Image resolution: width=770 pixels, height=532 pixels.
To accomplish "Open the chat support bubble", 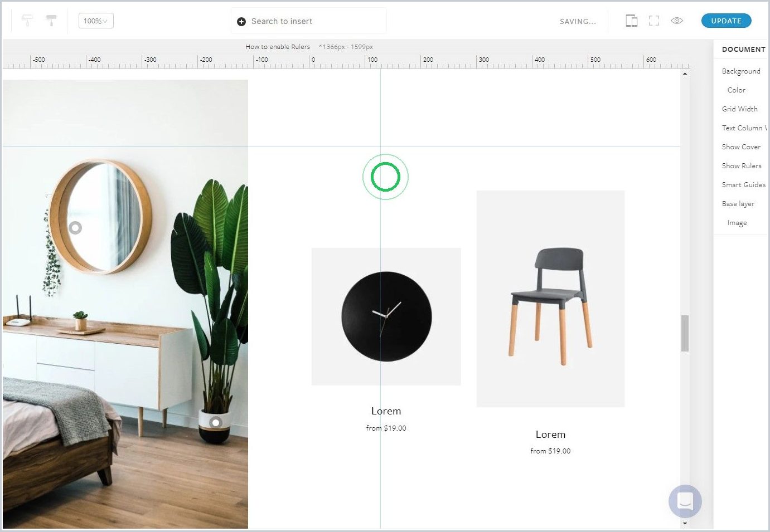I will coord(685,501).
